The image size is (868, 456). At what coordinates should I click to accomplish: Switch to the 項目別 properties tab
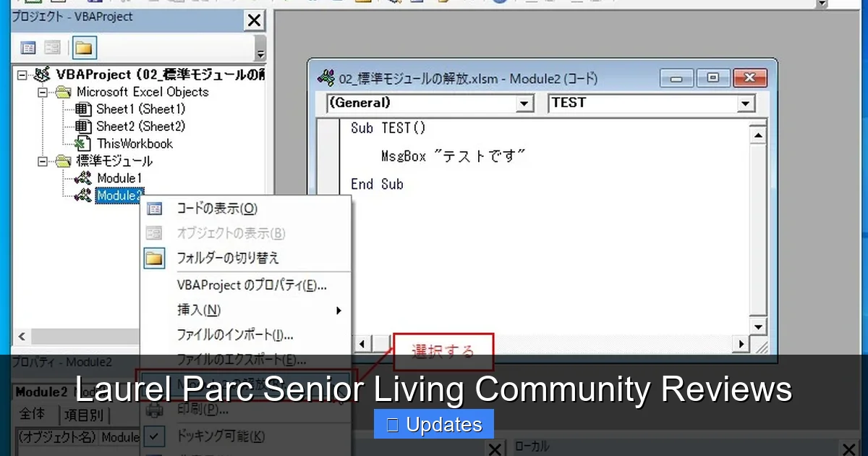coord(84,415)
